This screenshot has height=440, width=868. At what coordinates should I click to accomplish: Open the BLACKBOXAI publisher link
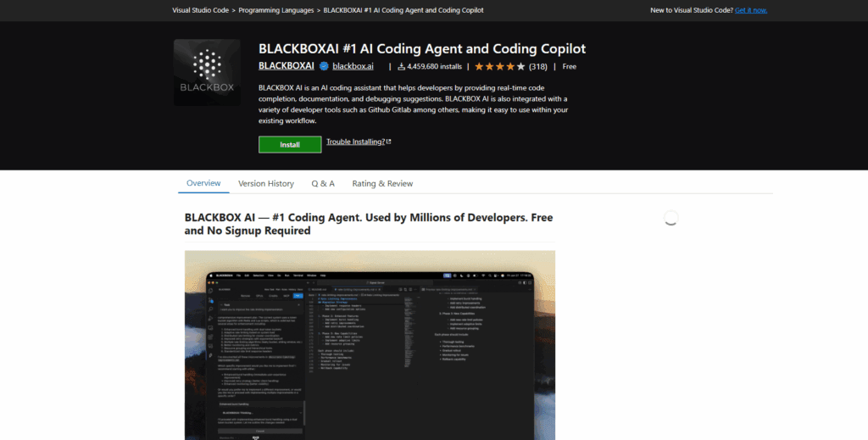pos(287,66)
